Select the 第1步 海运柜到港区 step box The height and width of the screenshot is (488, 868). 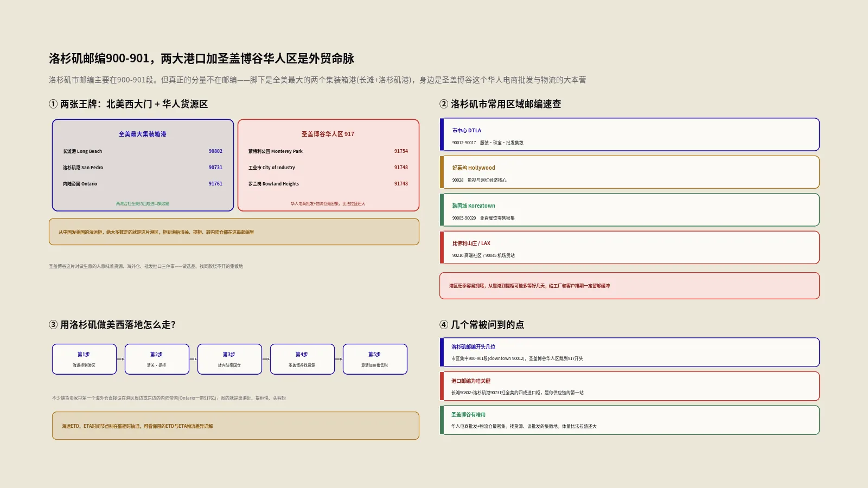pyautogui.click(x=84, y=359)
